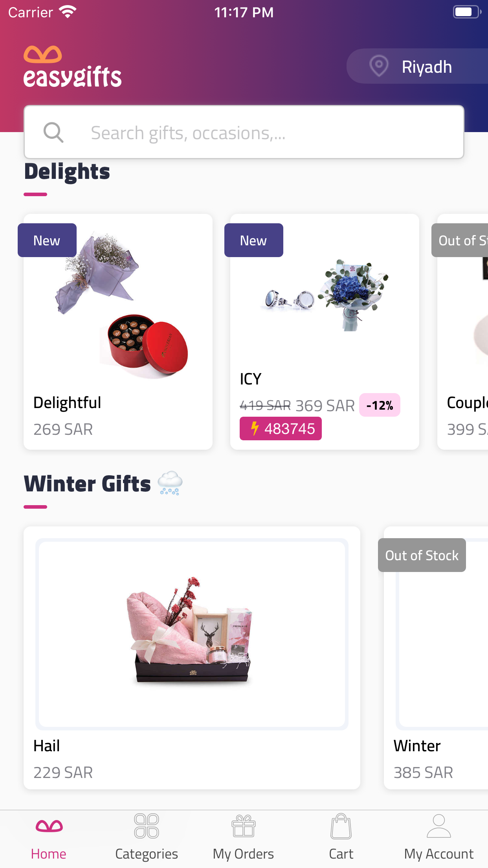
Task: Focus the Search gifts, occasions field
Action: coord(244,132)
